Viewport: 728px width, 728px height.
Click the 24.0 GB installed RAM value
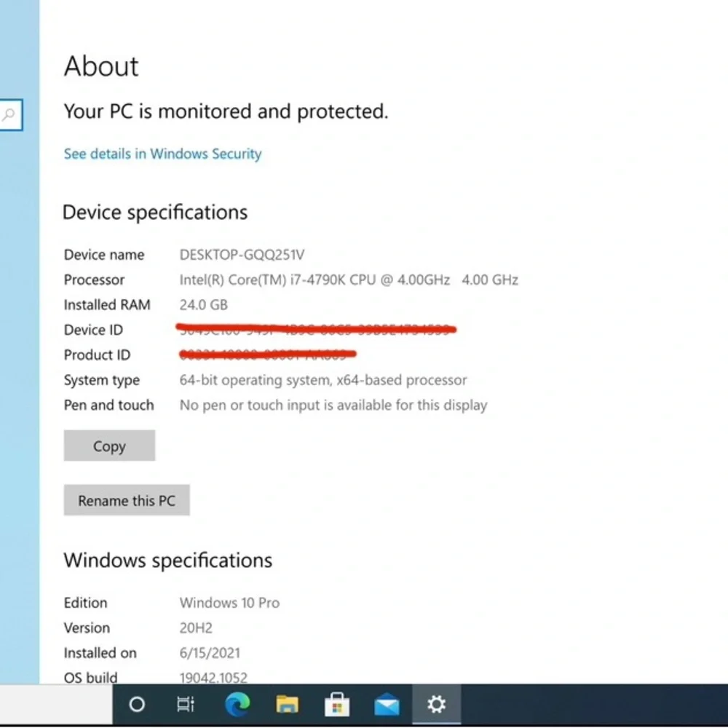[203, 305]
